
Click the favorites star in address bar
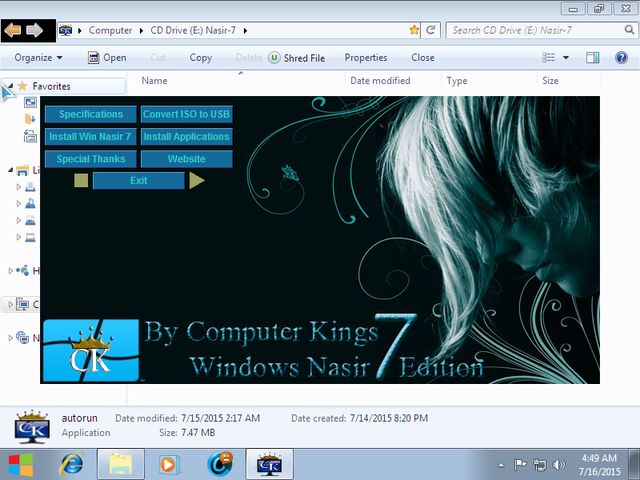(x=414, y=30)
